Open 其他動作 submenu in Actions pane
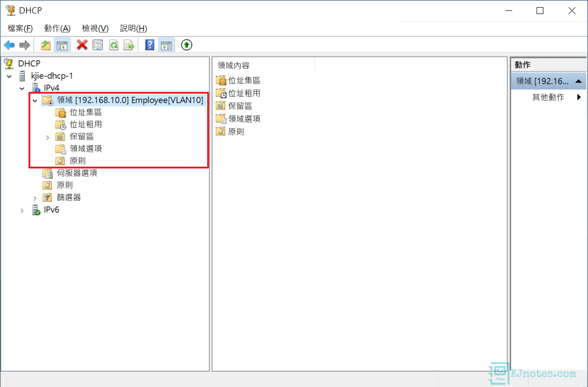The image size is (588, 387). [548, 97]
